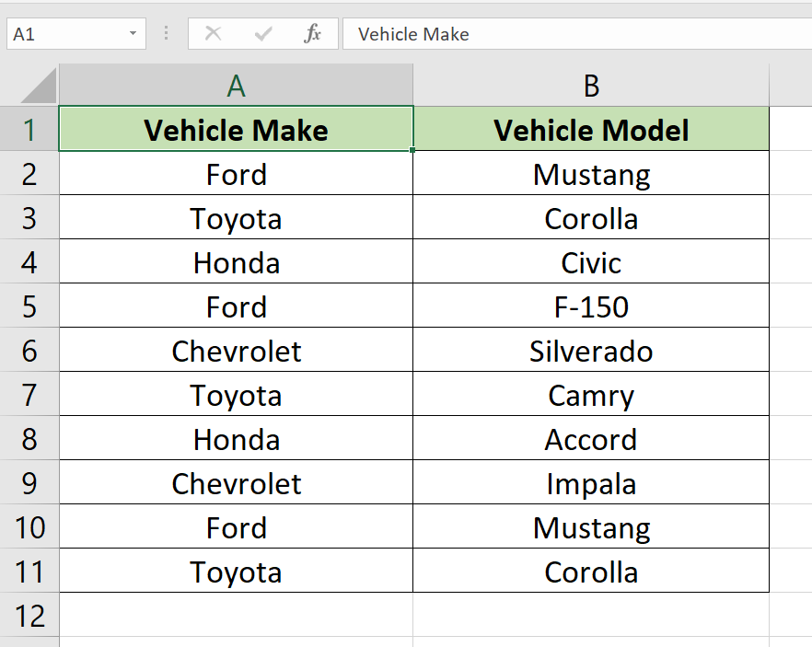The height and width of the screenshot is (647, 812).
Task: Select the F-150 cell
Action: click(591, 306)
